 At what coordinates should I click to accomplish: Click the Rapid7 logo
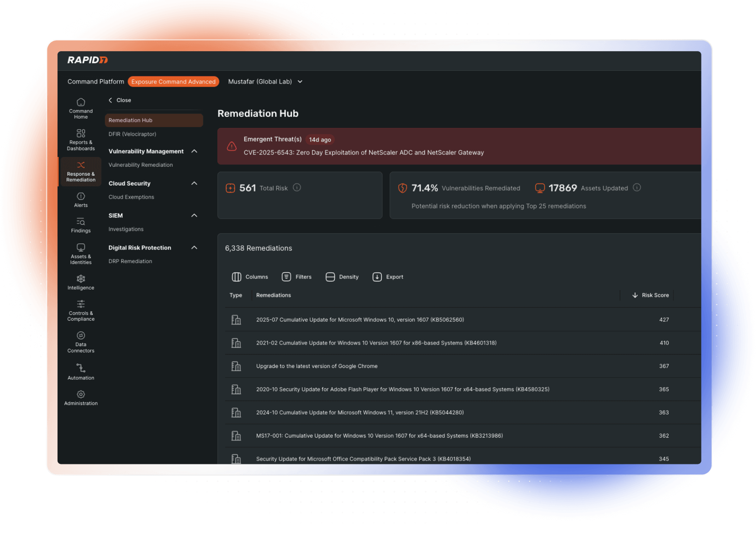(87, 60)
